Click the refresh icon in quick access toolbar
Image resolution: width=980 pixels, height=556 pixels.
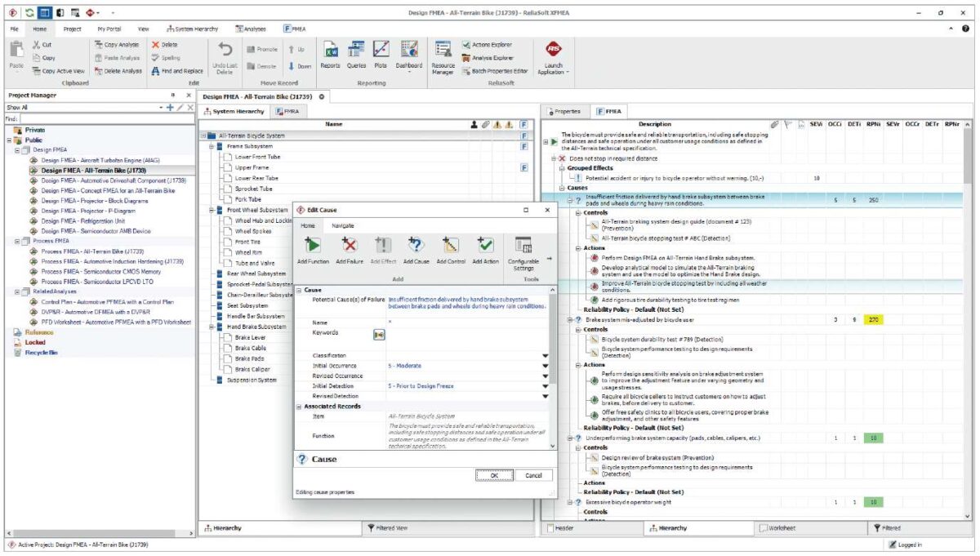click(x=31, y=13)
